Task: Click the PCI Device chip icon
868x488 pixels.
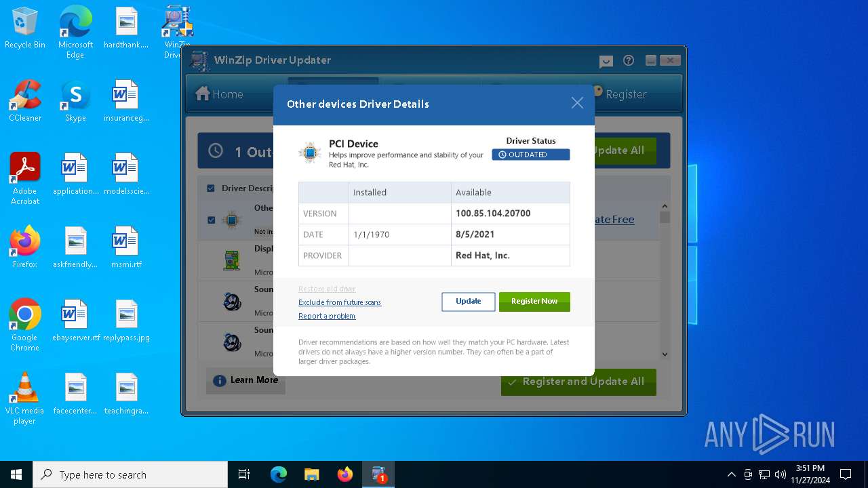Action: click(310, 152)
